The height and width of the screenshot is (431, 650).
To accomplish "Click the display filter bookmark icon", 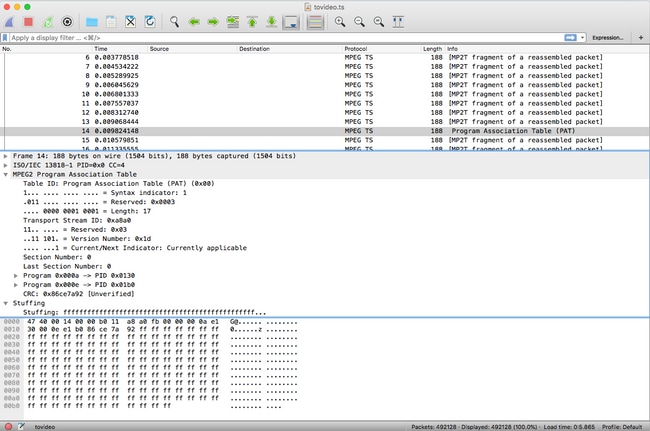I will coord(5,38).
